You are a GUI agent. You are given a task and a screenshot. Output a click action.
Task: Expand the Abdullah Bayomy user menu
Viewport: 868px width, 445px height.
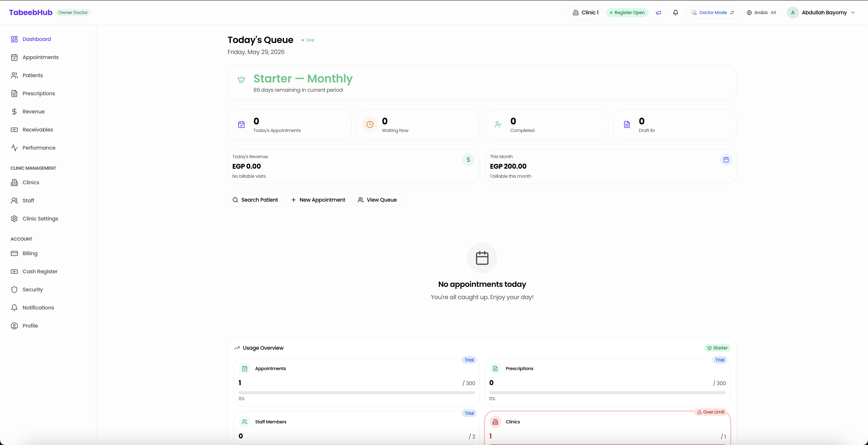pos(821,13)
